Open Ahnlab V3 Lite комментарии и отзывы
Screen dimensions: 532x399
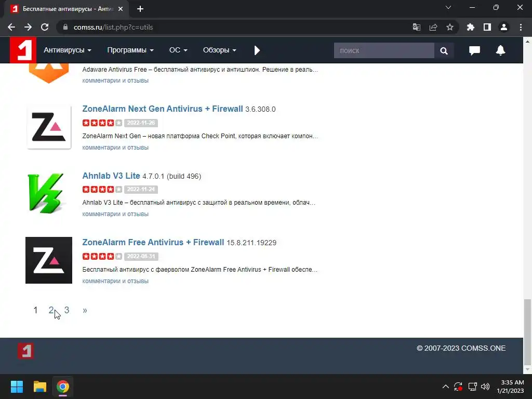115,214
